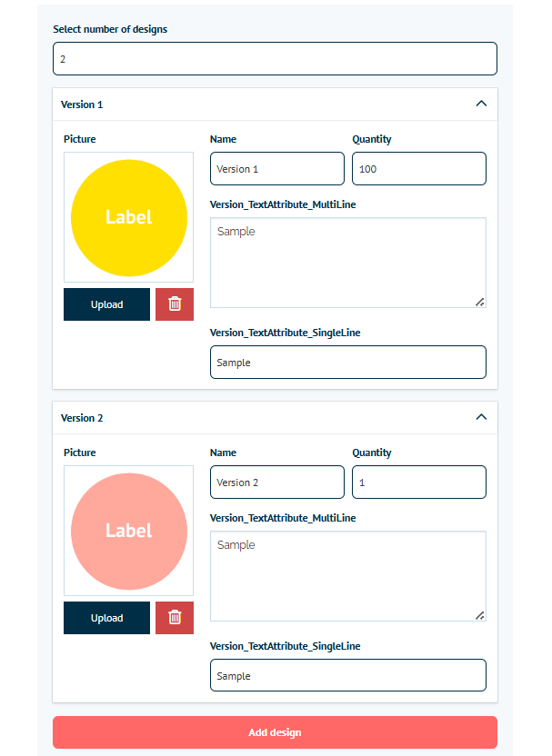Collapse the Version 2 panel chevron

481,417
